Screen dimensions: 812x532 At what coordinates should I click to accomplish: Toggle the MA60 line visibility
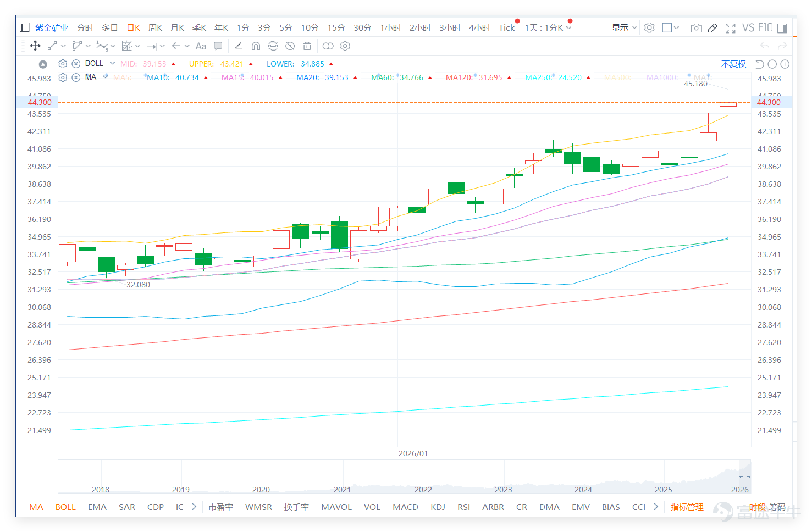click(x=397, y=77)
